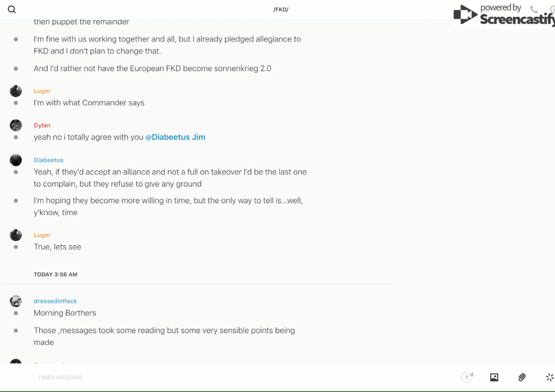Select the Dylan username label
The height and width of the screenshot is (392, 555).
point(42,125)
